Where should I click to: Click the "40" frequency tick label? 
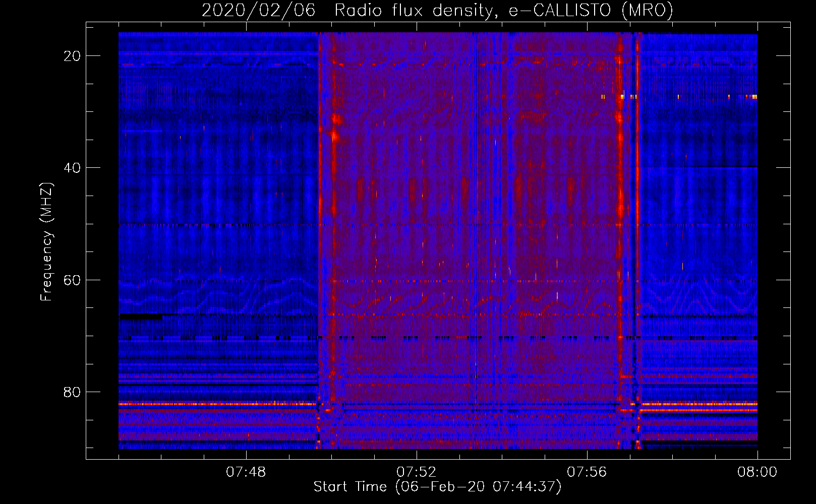pyautogui.click(x=72, y=168)
